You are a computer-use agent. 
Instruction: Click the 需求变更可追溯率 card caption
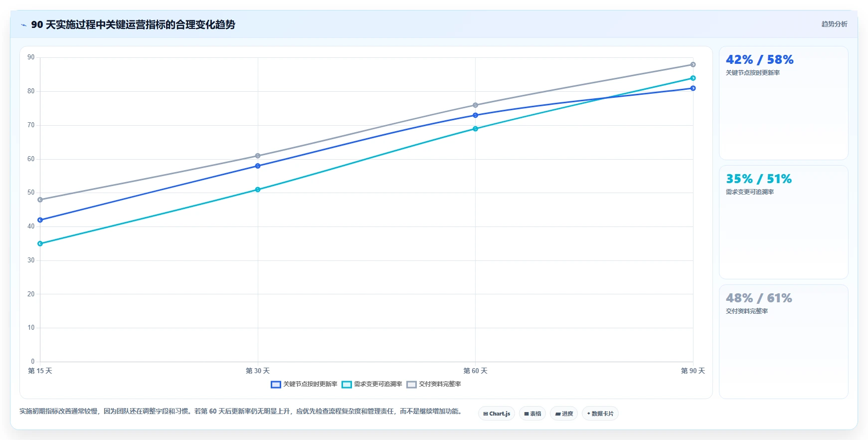pos(750,192)
